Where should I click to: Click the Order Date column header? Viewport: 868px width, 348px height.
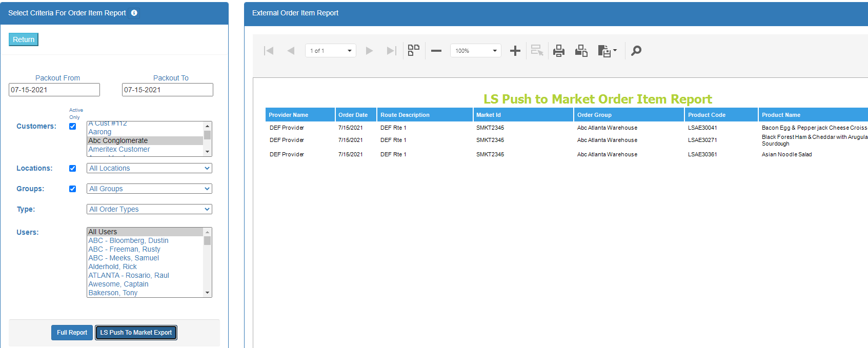tap(356, 115)
